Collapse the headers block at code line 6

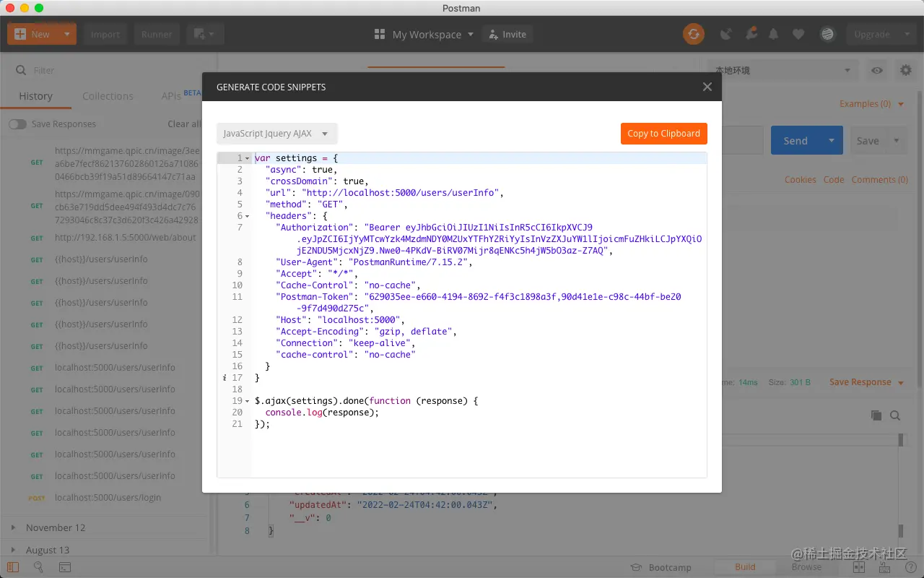pos(248,216)
